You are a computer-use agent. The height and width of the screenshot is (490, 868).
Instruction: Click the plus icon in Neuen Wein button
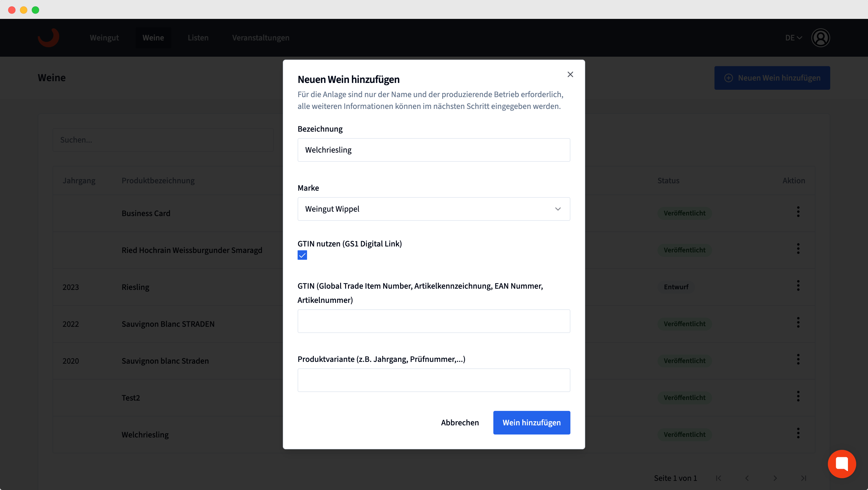(729, 78)
